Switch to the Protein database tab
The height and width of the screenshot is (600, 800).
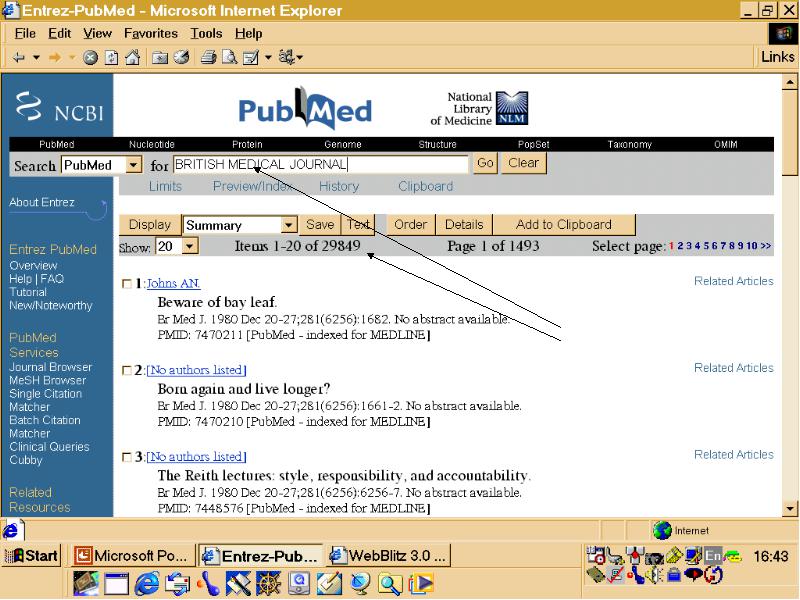pyautogui.click(x=247, y=144)
